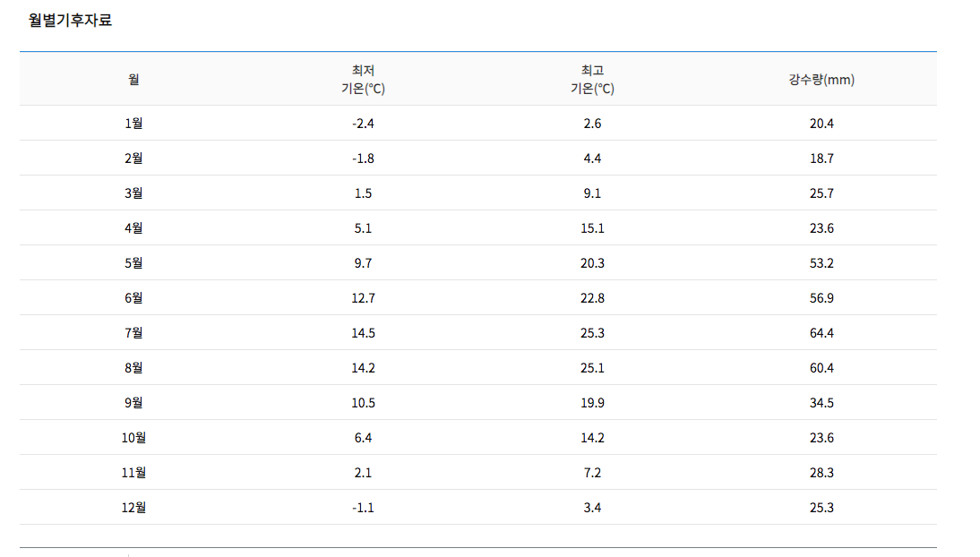
Task: Select the 월 column header
Action: pos(133,80)
